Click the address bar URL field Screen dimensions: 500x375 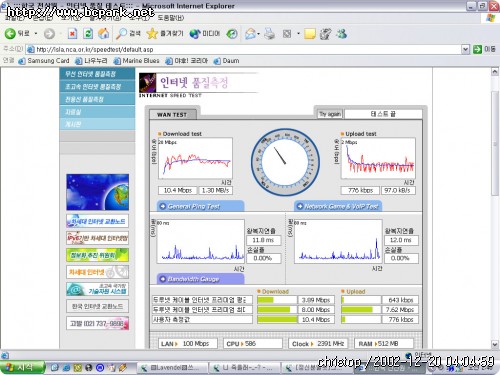245,49
